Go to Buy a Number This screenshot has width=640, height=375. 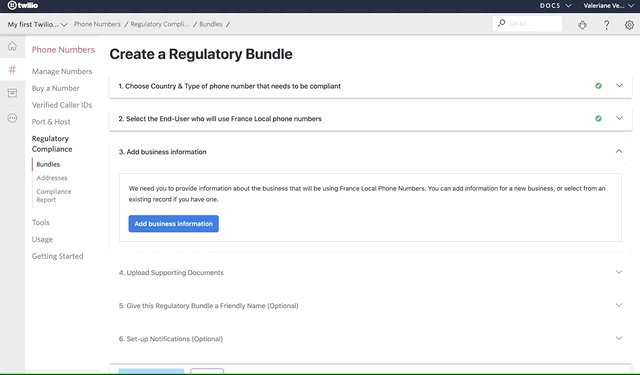tap(56, 88)
